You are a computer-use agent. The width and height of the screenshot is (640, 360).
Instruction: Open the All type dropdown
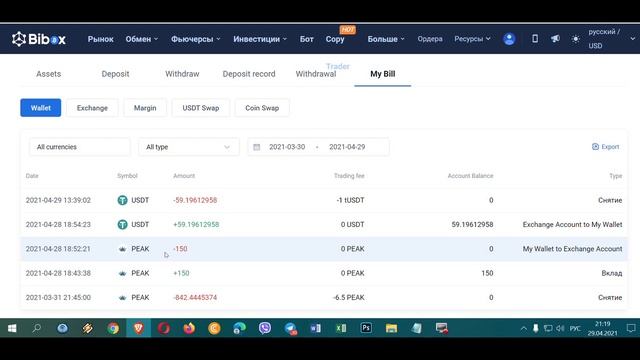pyautogui.click(x=189, y=147)
